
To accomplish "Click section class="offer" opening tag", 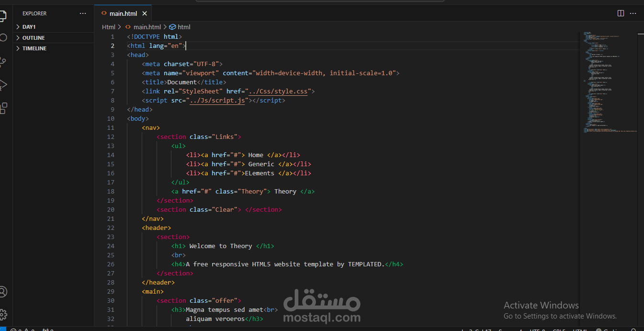I will coord(199,300).
